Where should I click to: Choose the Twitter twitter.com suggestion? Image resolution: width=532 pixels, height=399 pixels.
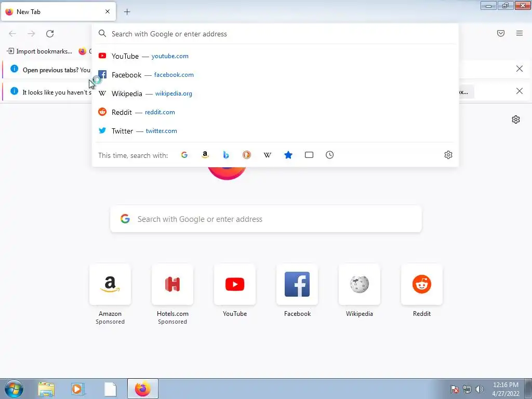point(275,130)
